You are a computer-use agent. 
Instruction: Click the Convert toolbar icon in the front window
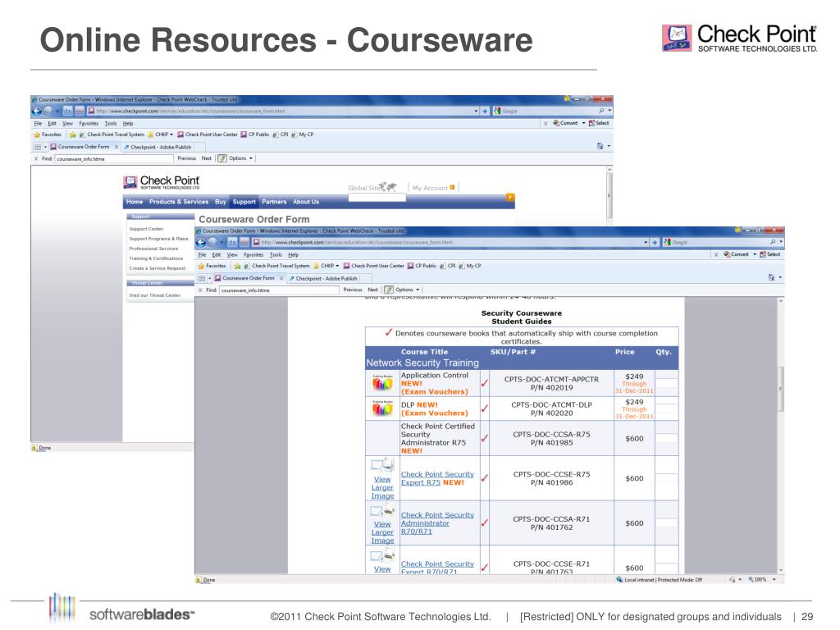[736, 254]
